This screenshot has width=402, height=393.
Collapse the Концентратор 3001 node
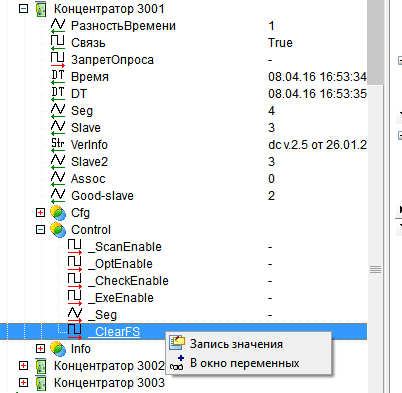pos(23,9)
